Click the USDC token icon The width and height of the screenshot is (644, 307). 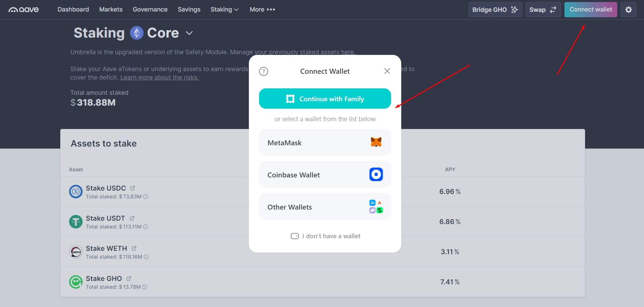pyautogui.click(x=76, y=192)
